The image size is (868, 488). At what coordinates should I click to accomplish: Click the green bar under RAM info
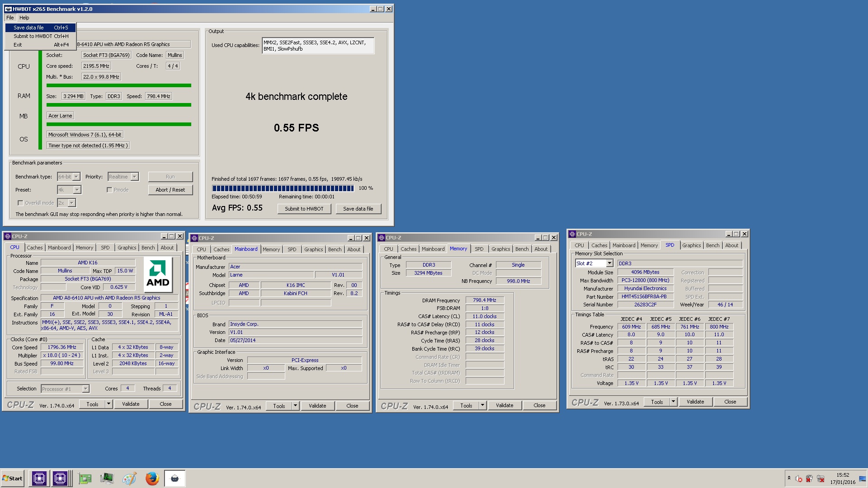[119, 105]
